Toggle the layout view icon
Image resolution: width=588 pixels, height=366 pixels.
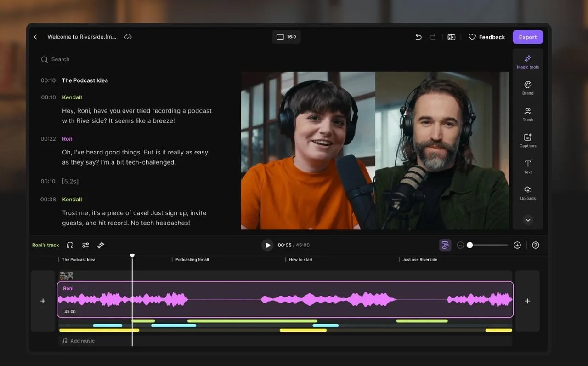point(452,37)
